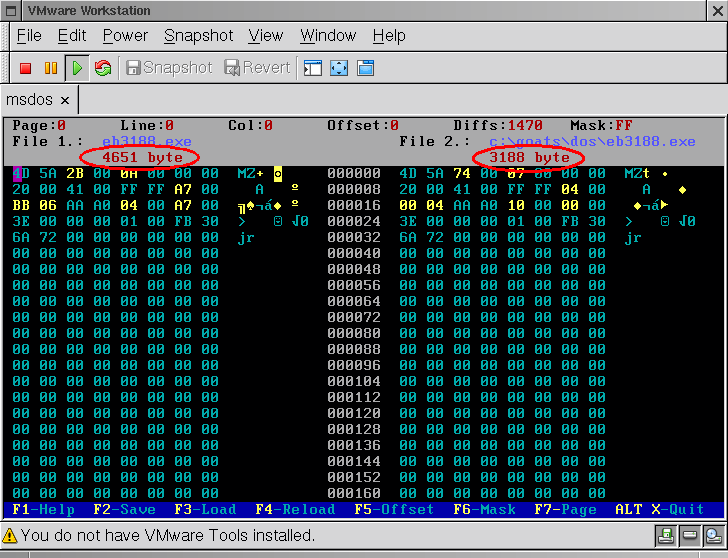Click F1-Help in the bottom bar
This screenshot has height=558, width=728.
44,510
